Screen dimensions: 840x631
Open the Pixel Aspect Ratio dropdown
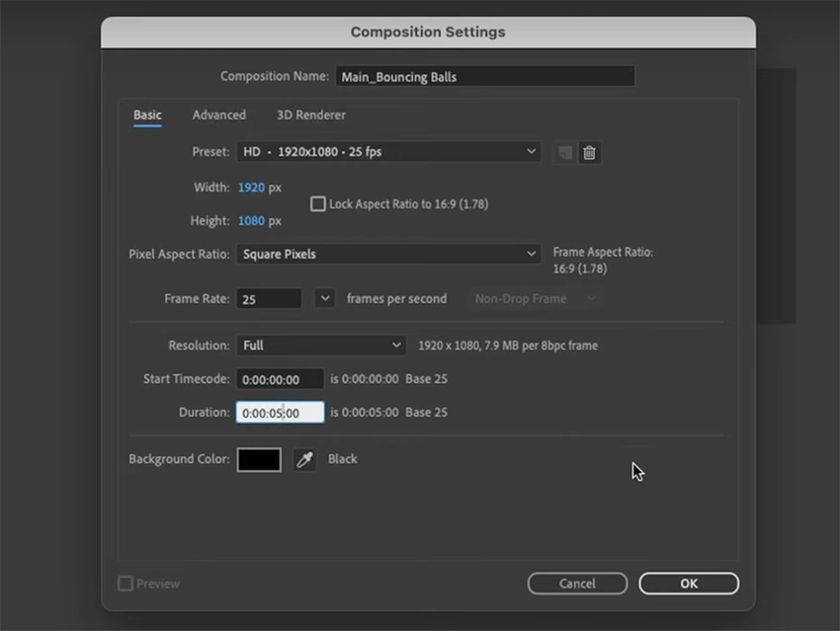pyautogui.click(x=387, y=254)
